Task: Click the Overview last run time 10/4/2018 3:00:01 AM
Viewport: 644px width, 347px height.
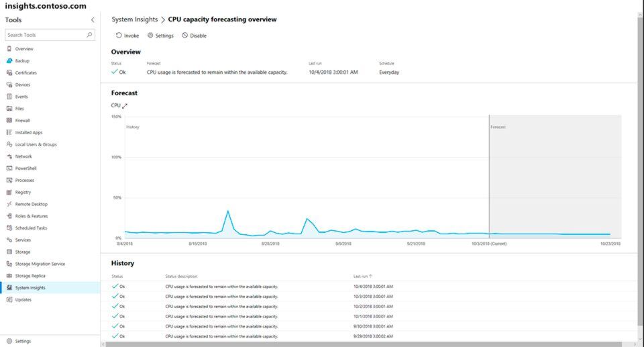Action: coord(333,72)
